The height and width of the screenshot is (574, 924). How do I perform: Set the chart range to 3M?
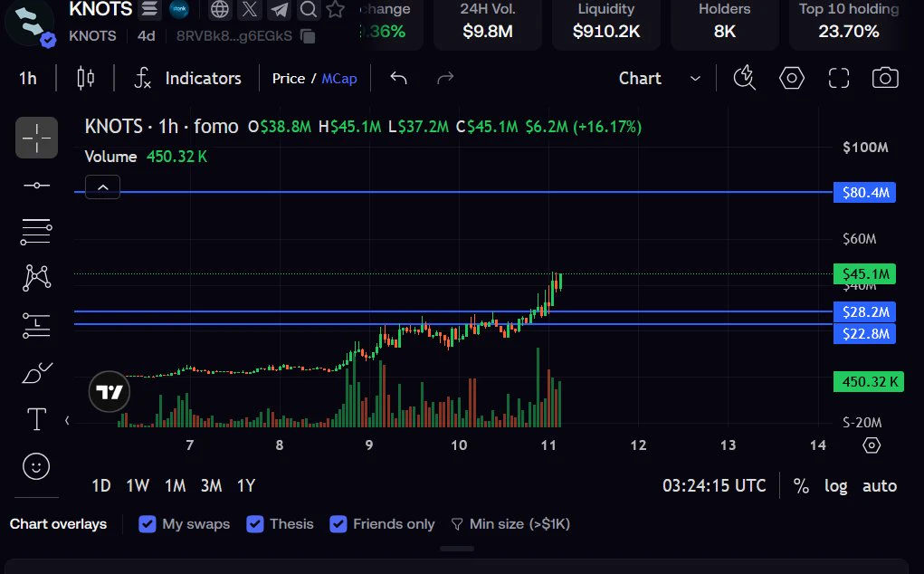pyautogui.click(x=212, y=485)
